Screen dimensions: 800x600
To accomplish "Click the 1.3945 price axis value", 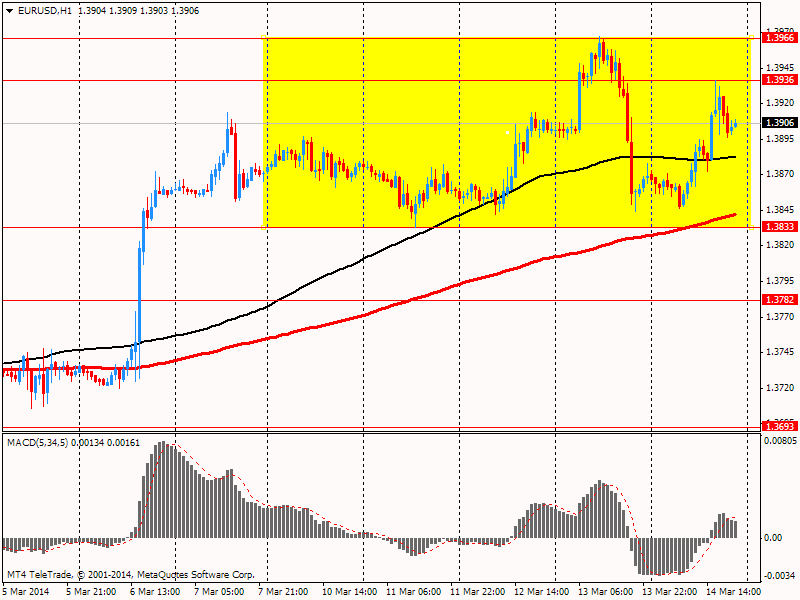I will coord(780,67).
